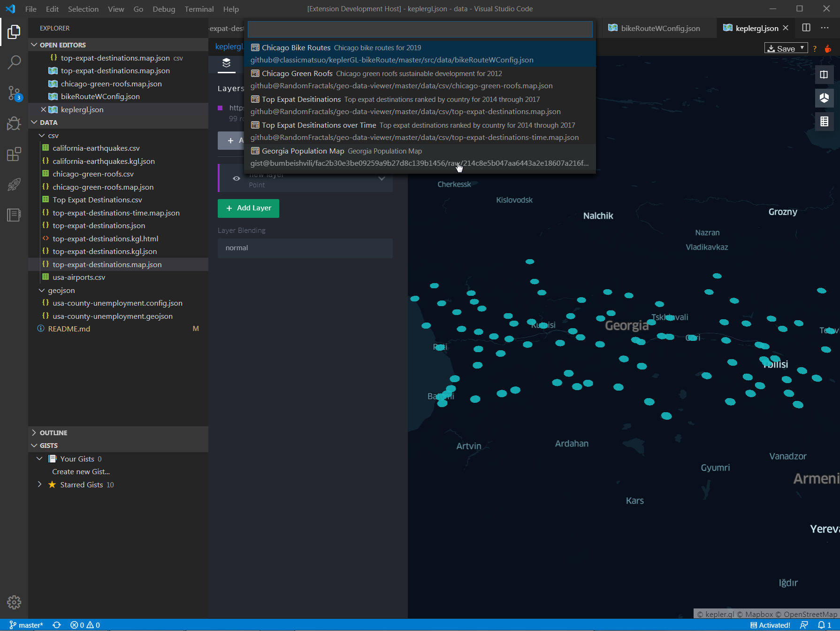Open the feedback icon in status bar
The height and width of the screenshot is (631, 840).
804,625
